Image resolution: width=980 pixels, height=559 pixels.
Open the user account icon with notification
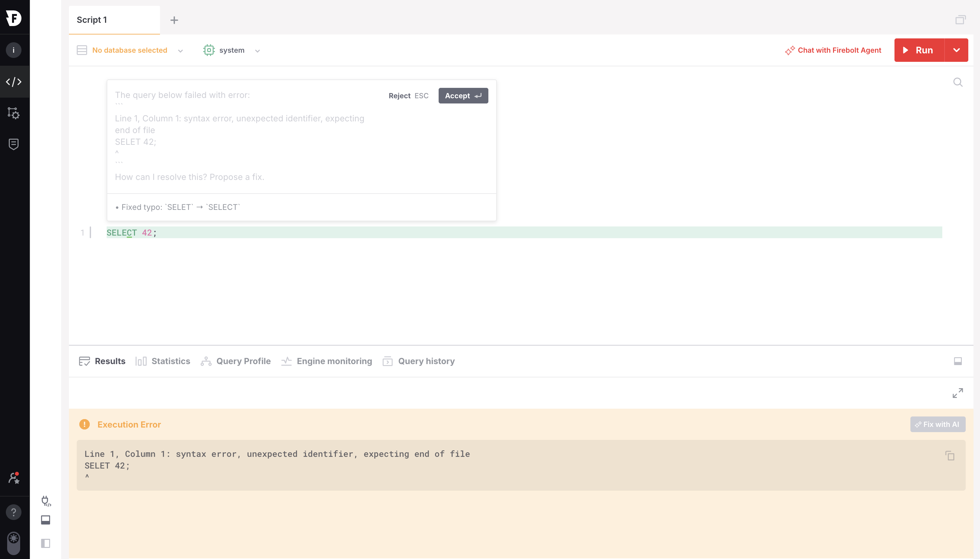[14, 478]
